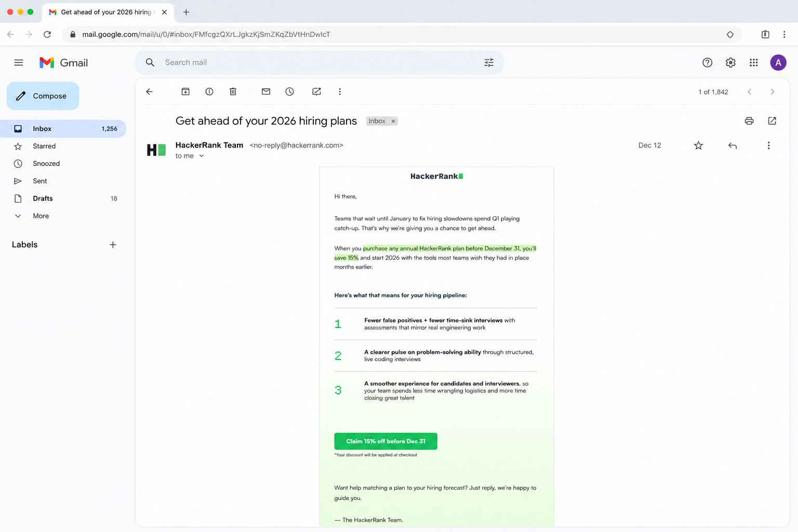Click the HackerRank logo in the email
798x532 pixels.
coord(436,176)
